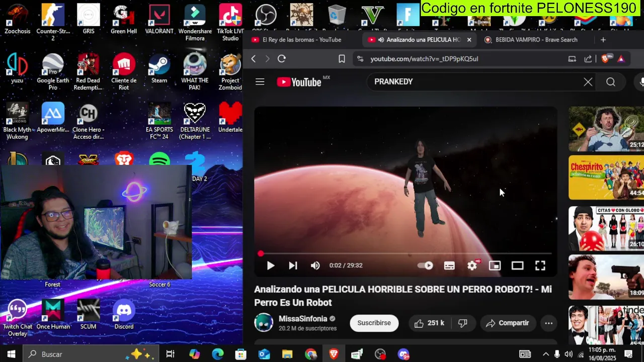Screen dimensions: 644x362
Task: Open Brave from the taskbar
Action: pos(334,354)
